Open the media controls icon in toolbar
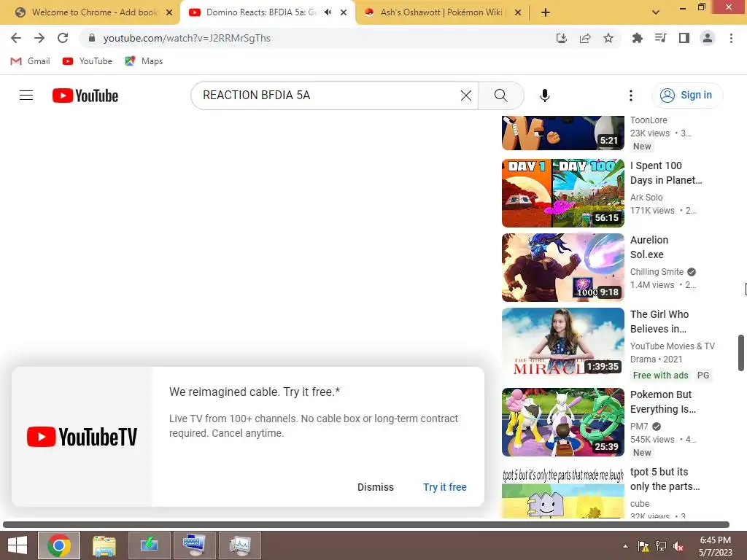The width and height of the screenshot is (747, 560). tap(660, 38)
